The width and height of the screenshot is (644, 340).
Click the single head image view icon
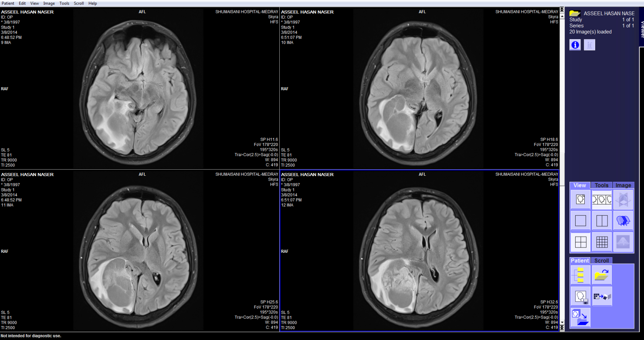point(580,200)
